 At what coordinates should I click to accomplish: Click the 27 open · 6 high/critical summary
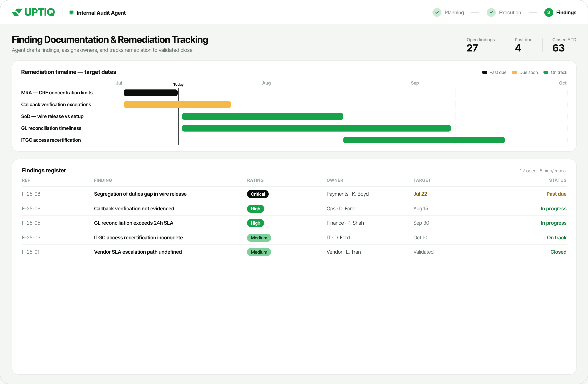click(543, 171)
